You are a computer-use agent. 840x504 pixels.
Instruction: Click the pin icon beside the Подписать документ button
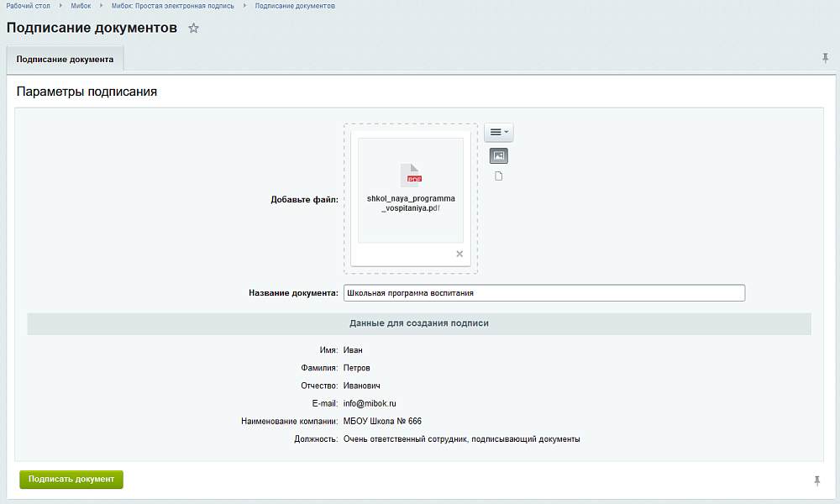coord(816,480)
